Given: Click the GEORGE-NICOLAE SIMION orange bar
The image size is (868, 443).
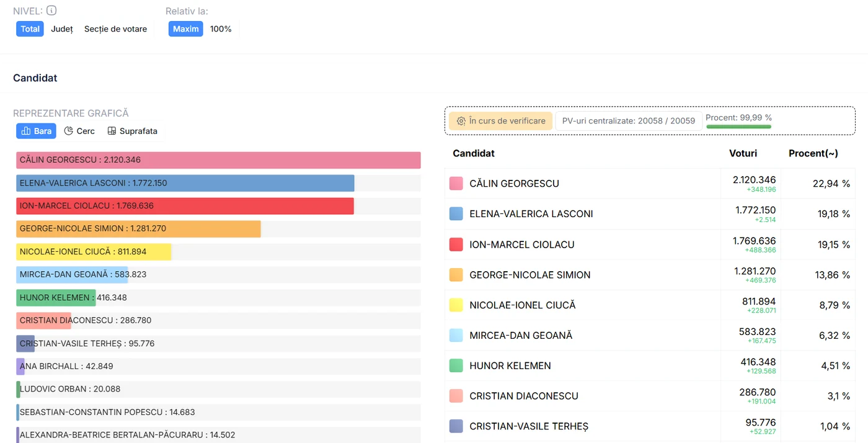Looking at the screenshot, I should pos(138,229).
